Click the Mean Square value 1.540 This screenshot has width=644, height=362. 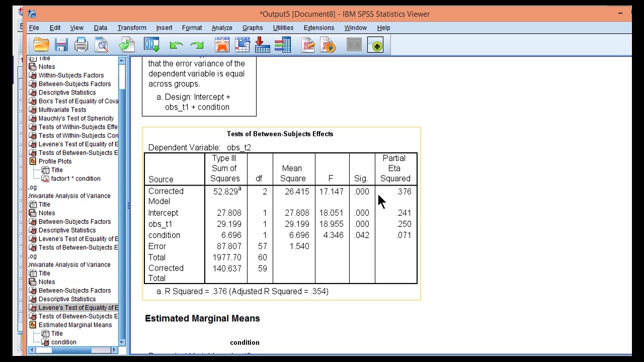[299, 246]
